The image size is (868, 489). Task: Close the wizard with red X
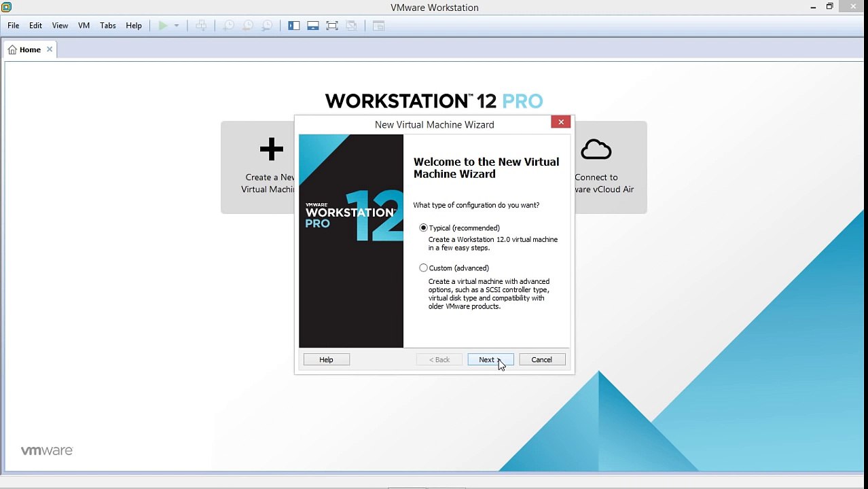pos(561,122)
